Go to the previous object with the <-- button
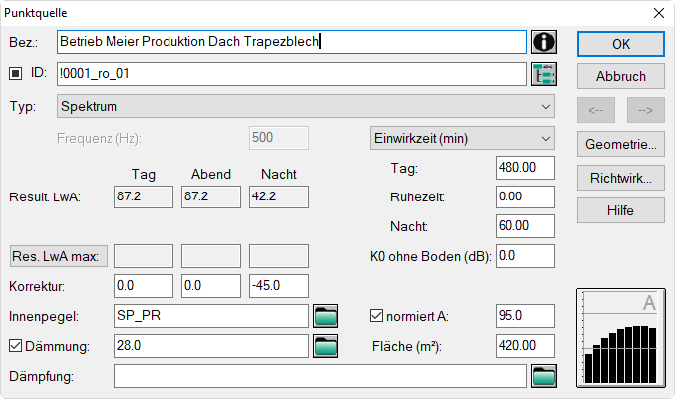 [x=596, y=110]
